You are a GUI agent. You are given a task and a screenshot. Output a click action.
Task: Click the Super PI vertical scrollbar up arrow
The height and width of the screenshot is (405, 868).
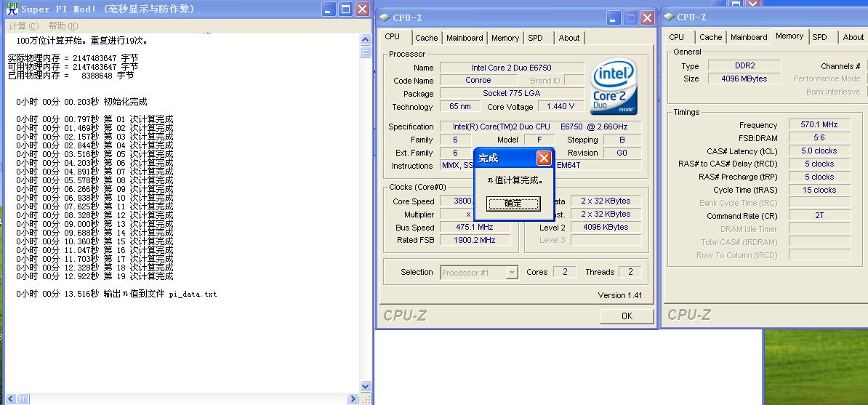(x=365, y=39)
